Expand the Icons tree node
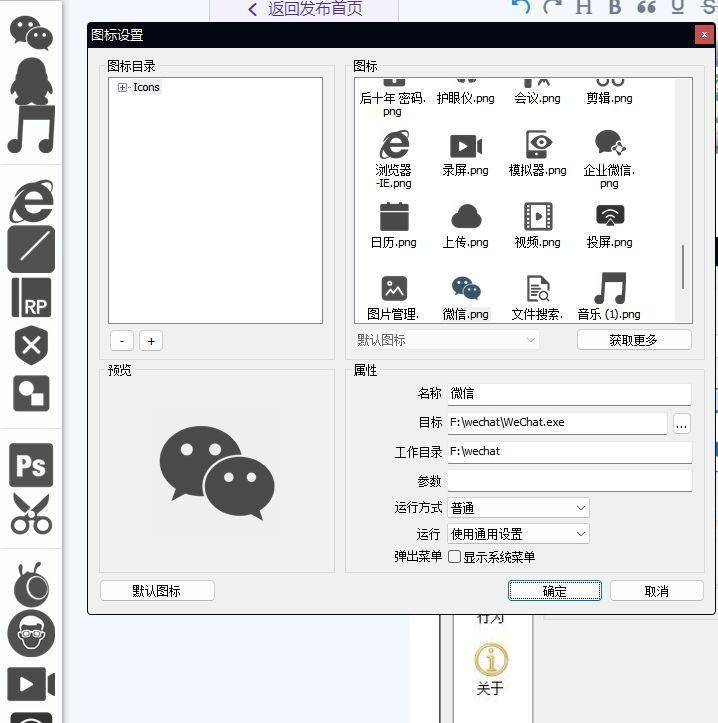718x723 pixels. (x=122, y=87)
